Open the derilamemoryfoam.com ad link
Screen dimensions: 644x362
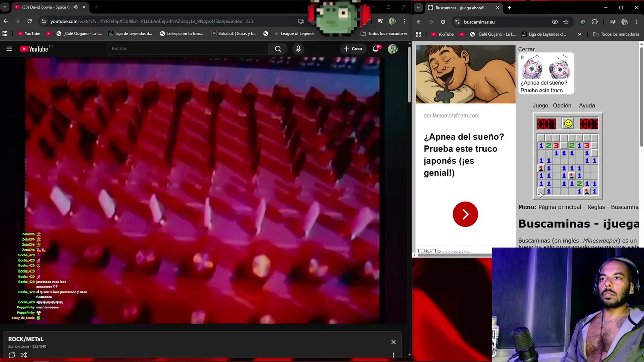click(451, 116)
